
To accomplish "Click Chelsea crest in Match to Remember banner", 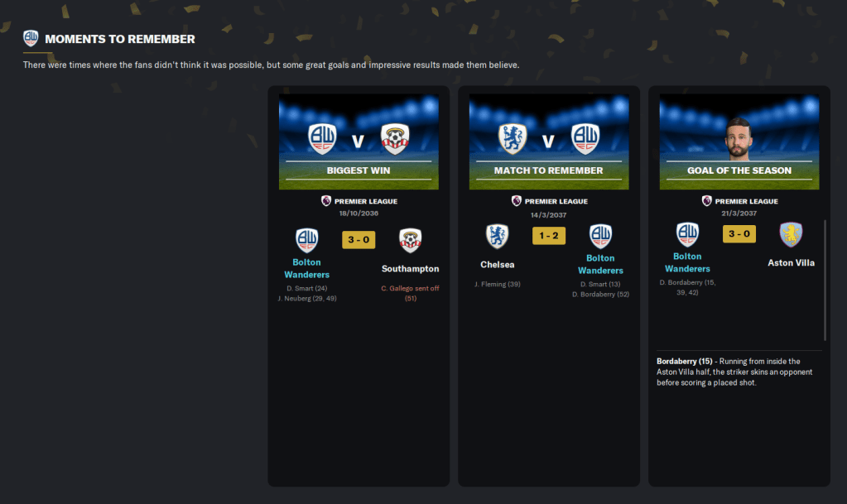I will (x=512, y=138).
